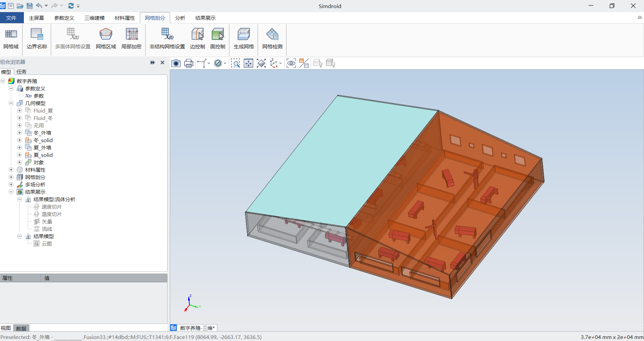
Task: Click the first grayed box selection icon
Action: [x=318, y=63]
